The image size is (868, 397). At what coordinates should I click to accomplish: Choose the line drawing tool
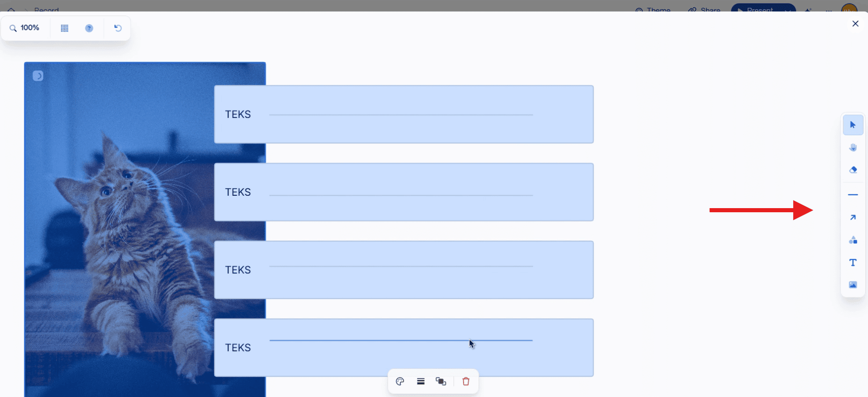(x=852, y=194)
